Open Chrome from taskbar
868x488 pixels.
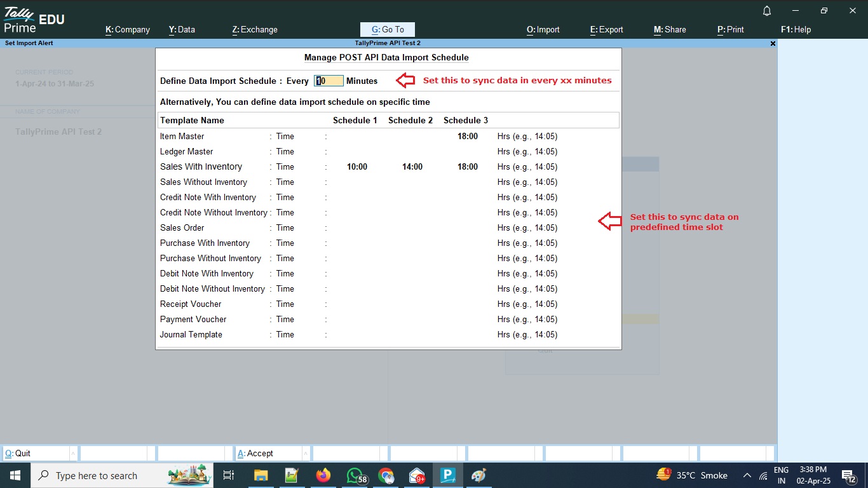[386, 475]
